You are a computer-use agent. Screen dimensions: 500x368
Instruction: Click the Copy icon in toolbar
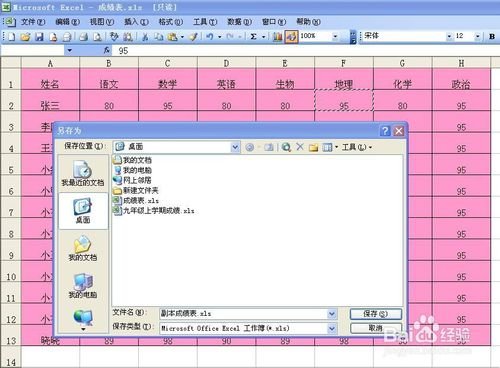click(159, 37)
